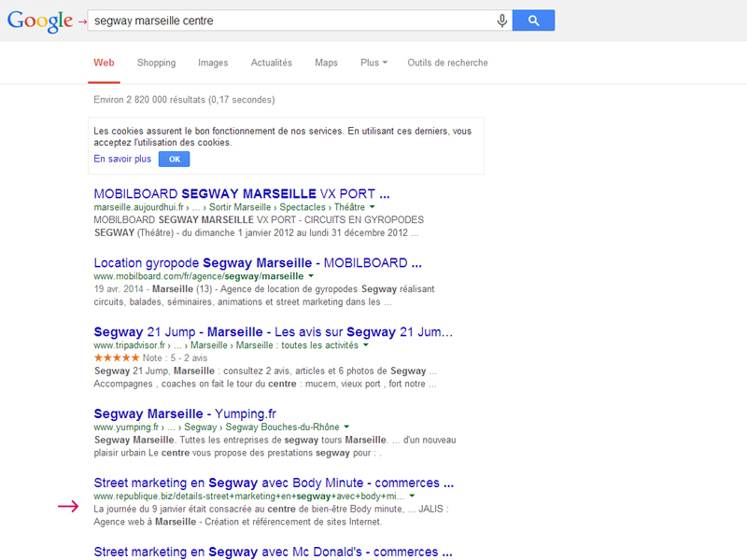Expand arrow beside www.mobilboard.com URL

pos(311,277)
